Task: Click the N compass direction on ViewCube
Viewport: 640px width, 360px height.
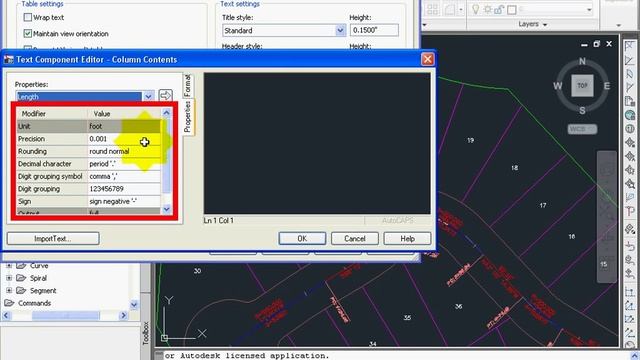Action: [x=582, y=61]
